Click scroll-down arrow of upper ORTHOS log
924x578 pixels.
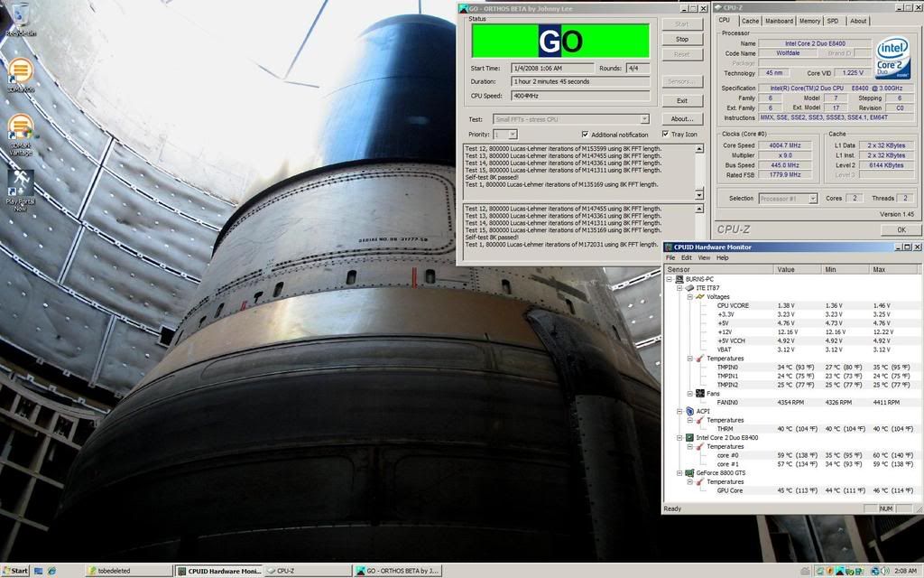point(699,195)
